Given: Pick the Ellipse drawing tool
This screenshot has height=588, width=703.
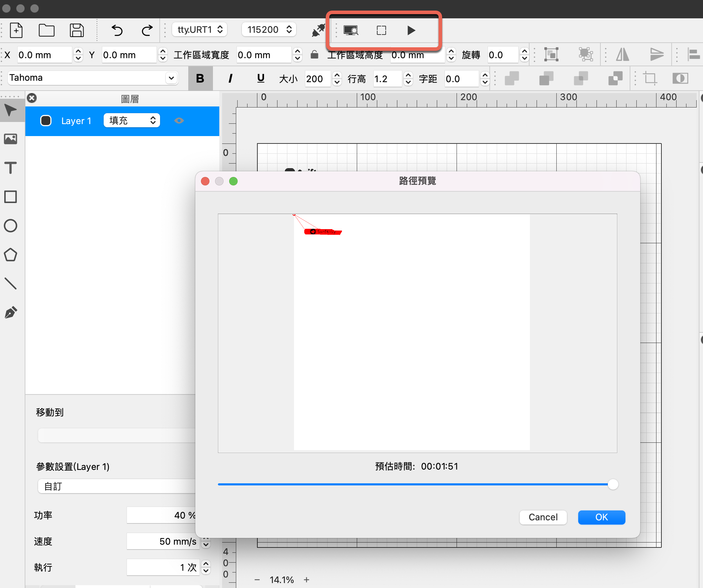Looking at the screenshot, I should [11, 226].
